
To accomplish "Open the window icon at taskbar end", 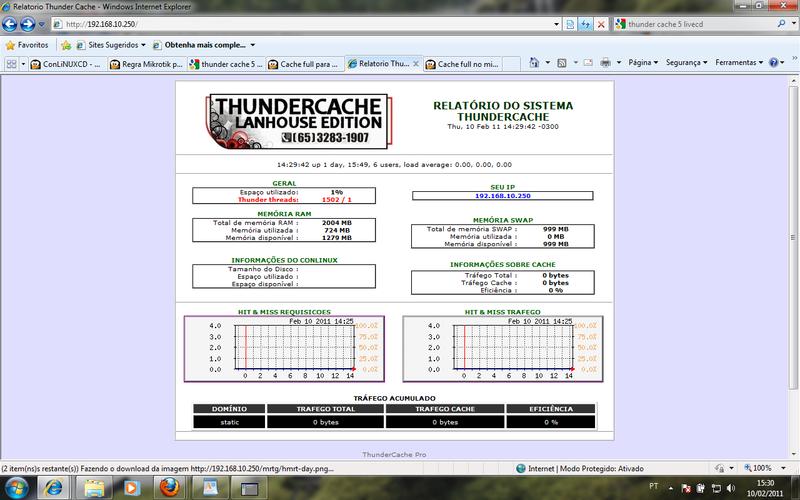I will pos(249,488).
